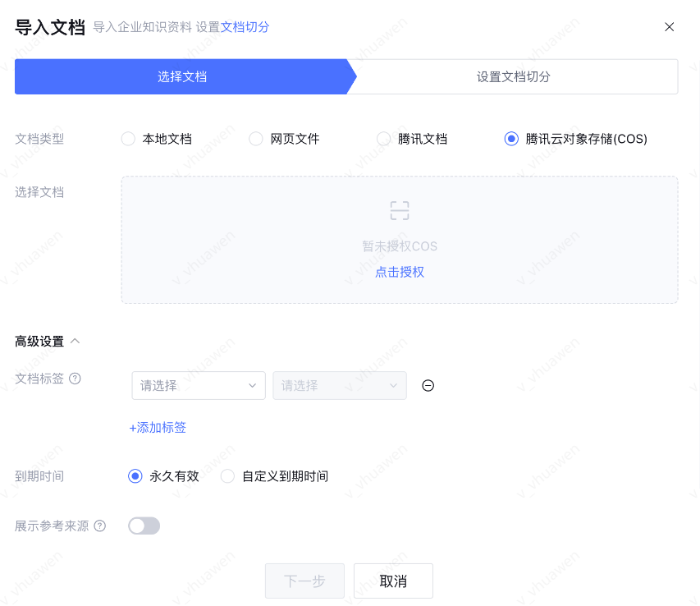Select 腾讯云对象存储(COS) radio option
This screenshot has height=606, width=700.
[x=511, y=139]
